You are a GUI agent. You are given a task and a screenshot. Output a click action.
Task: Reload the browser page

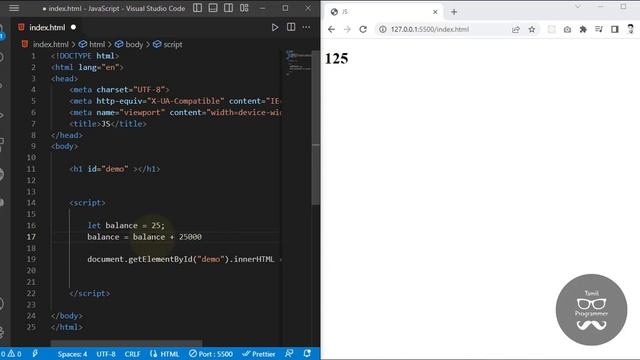click(x=363, y=29)
